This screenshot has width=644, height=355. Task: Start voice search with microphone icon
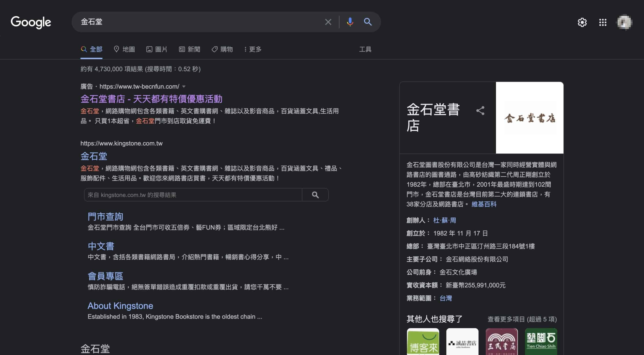[x=350, y=22]
